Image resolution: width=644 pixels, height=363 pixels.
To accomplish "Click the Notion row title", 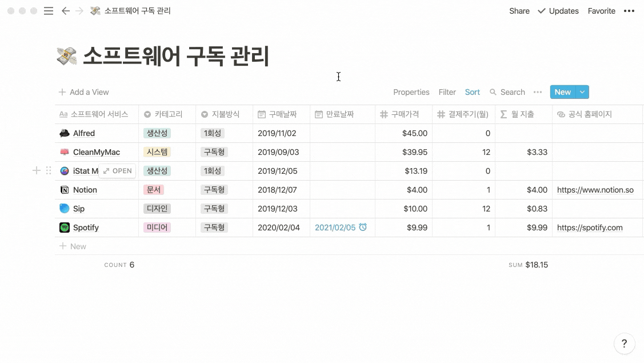I will [85, 190].
